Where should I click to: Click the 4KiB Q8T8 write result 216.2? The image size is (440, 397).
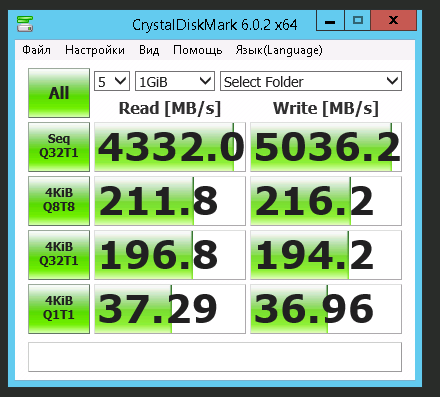(326, 201)
